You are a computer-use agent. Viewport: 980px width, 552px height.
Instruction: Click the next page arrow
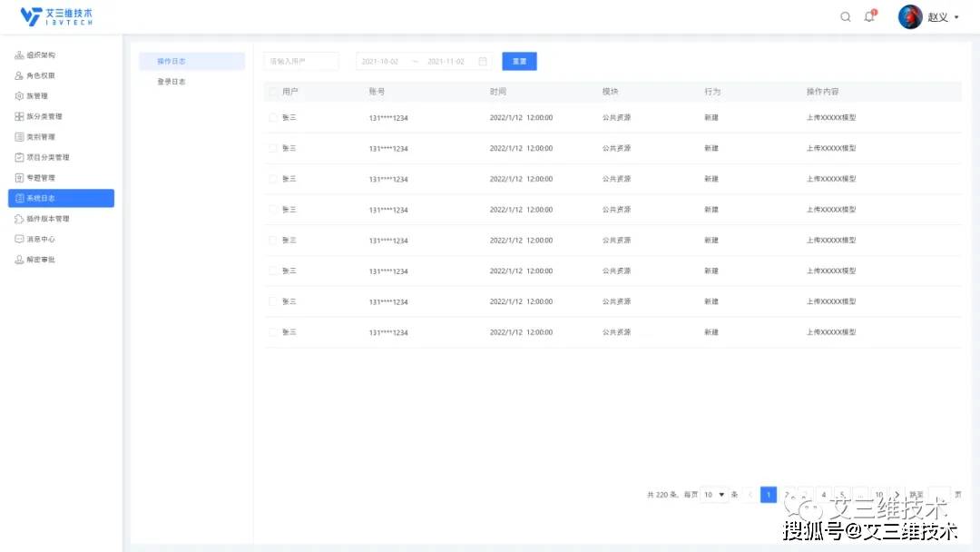[897, 495]
